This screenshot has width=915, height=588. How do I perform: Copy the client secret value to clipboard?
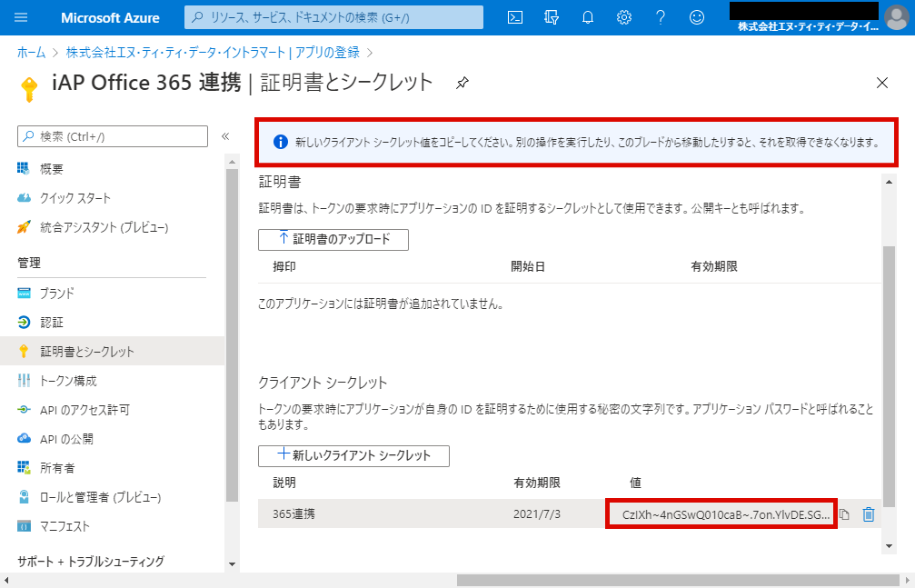[844, 514]
